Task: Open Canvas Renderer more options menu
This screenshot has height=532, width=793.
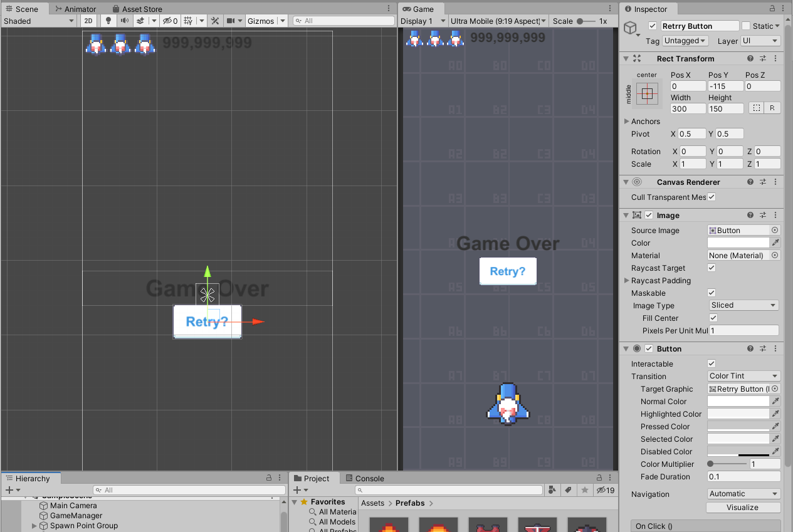Action: coord(775,182)
